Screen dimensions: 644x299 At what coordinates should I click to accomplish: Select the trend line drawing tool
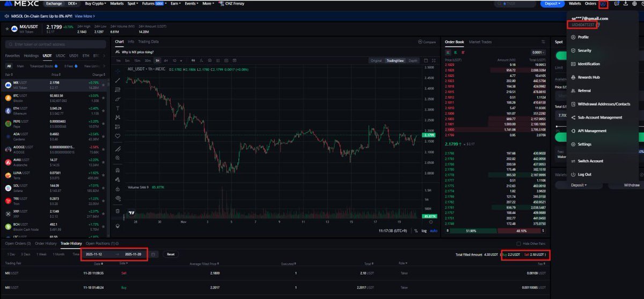(118, 80)
